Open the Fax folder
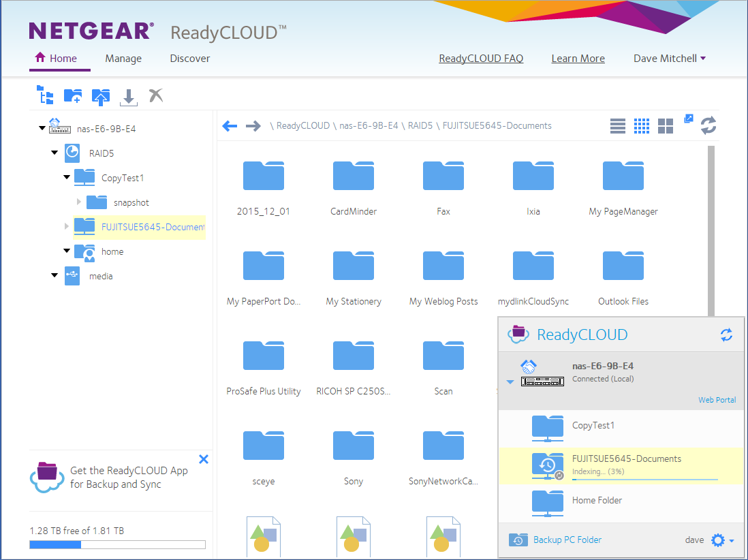This screenshot has height=560, width=748. pos(443,189)
